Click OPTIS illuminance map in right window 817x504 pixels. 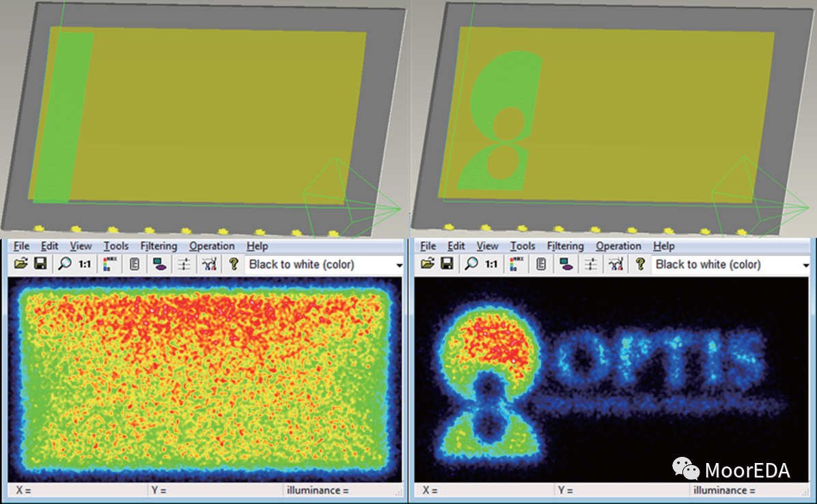(611, 379)
